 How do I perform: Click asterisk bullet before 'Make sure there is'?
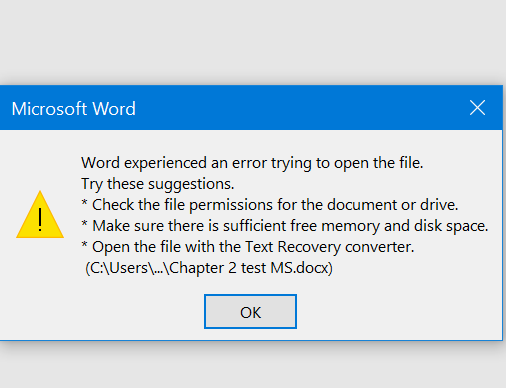(84, 224)
